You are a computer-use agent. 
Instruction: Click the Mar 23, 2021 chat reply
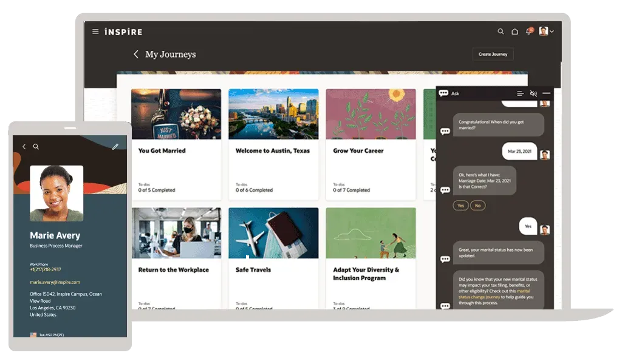[x=519, y=151]
